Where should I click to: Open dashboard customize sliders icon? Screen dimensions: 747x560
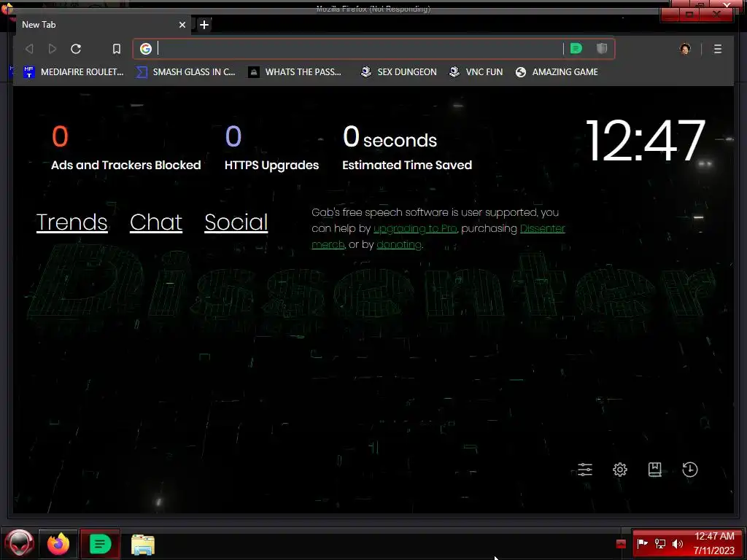pyautogui.click(x=584, y=470)
